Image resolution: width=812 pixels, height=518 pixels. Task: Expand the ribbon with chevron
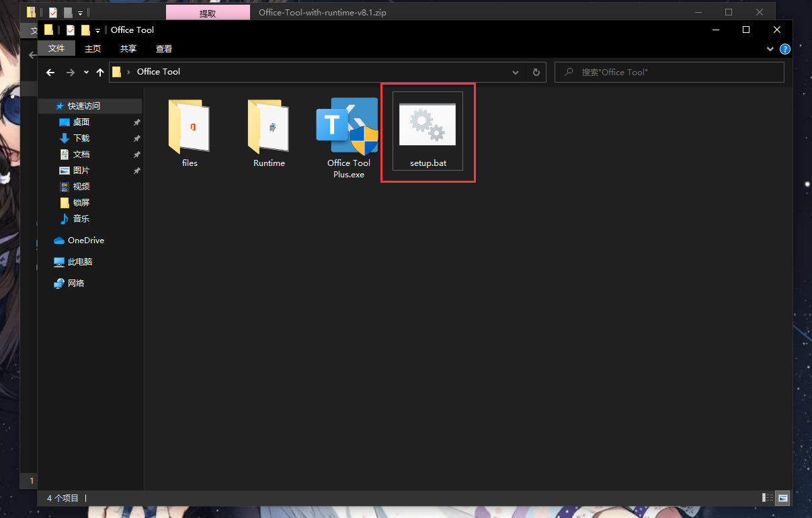coord(770,49)
